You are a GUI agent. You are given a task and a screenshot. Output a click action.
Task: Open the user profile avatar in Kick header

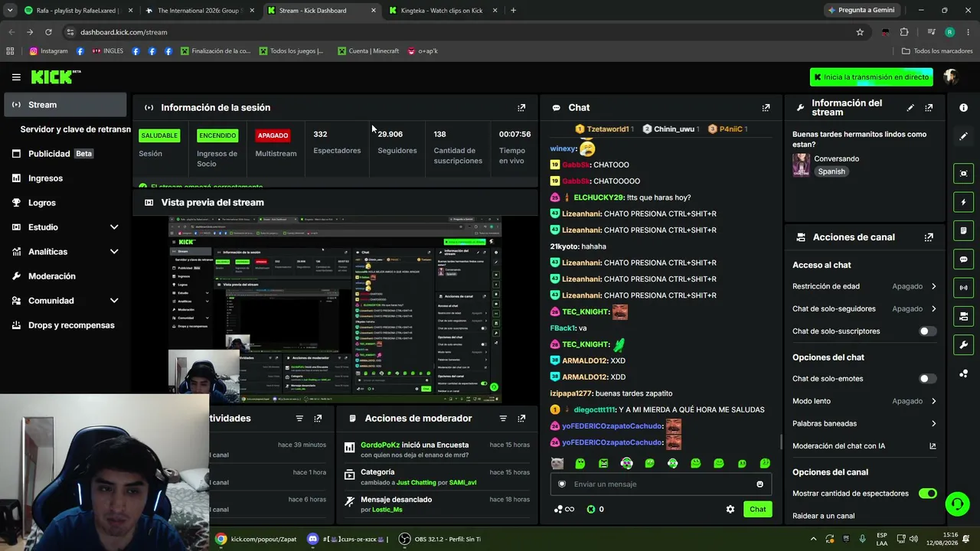tap(951, 77)
